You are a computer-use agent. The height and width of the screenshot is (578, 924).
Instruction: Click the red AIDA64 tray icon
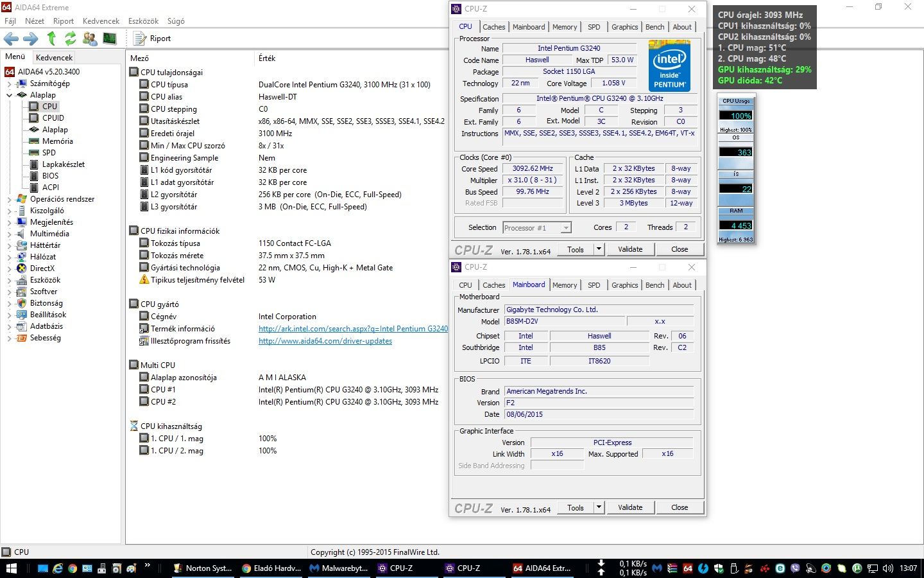(x=688, y=568)
